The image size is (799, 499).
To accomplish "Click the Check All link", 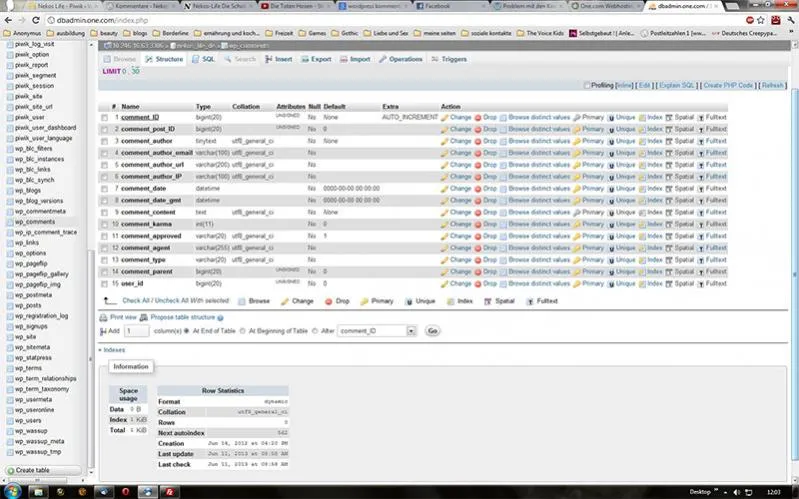I will [137, 301].
